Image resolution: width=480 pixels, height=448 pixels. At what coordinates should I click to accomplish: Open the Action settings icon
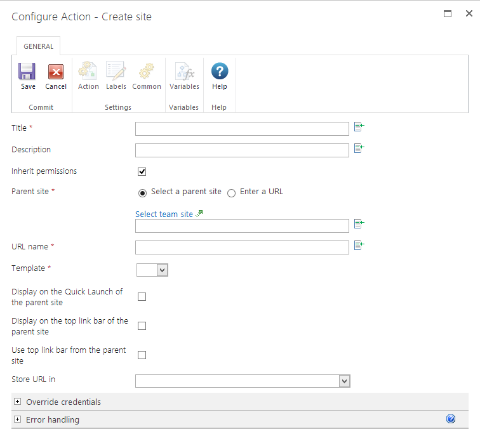coord(88,72)
